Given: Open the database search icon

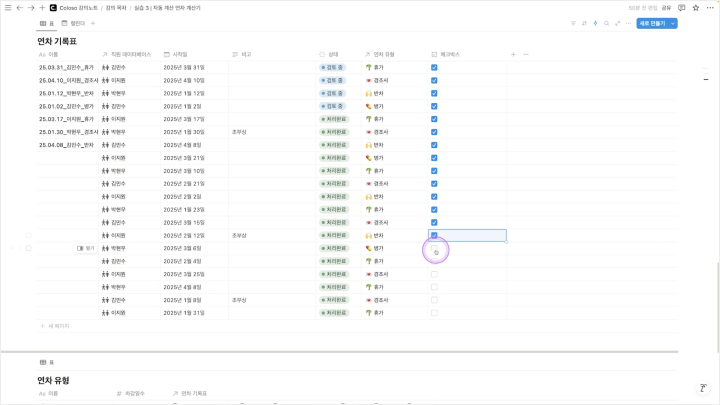Looking at the screenshot, I should click(607, 23).
